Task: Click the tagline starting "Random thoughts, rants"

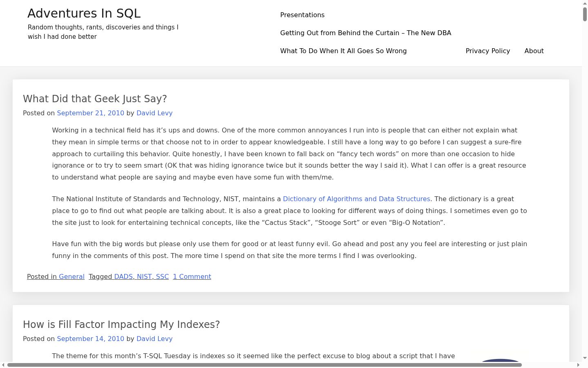Action: pyautogui.click(x=103, y=32)
